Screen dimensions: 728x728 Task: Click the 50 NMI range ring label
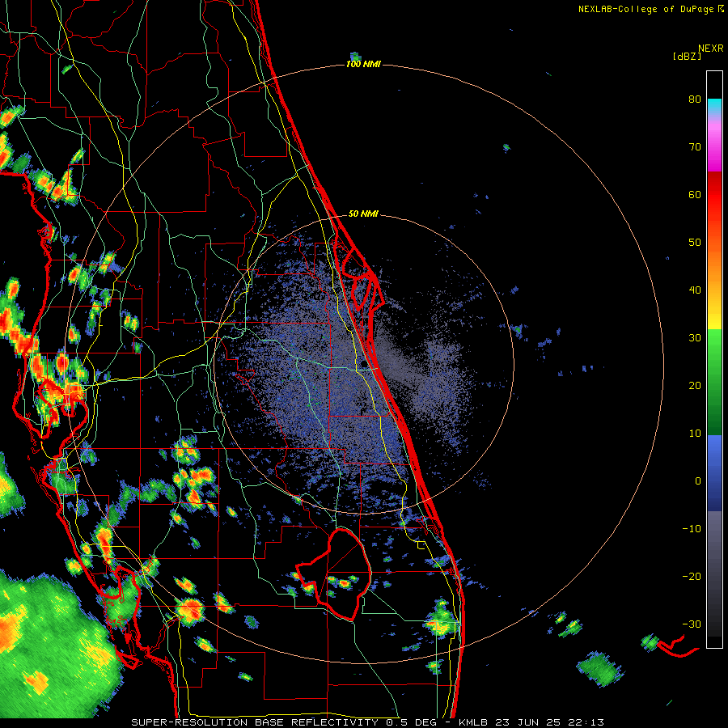click(363, 214)
